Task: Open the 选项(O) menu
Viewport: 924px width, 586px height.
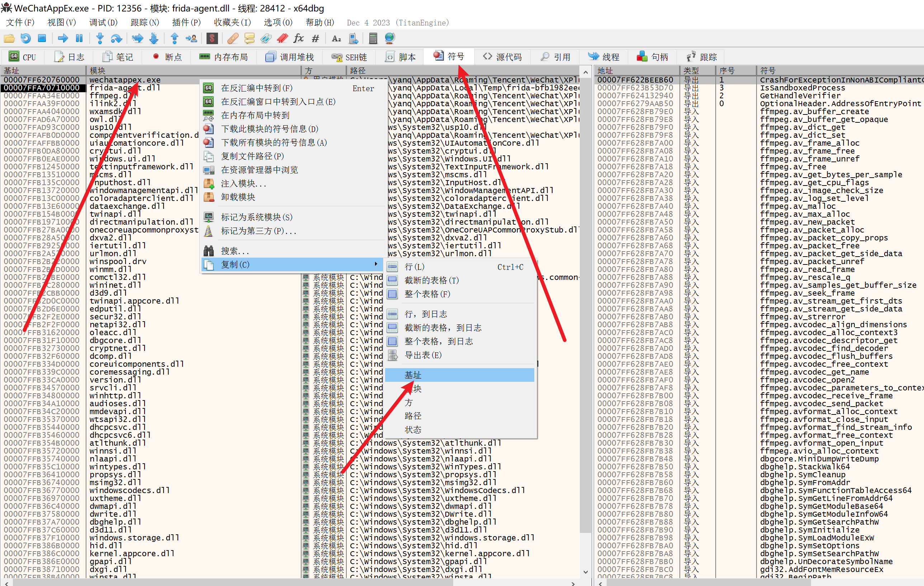Action: coord(278,23)
